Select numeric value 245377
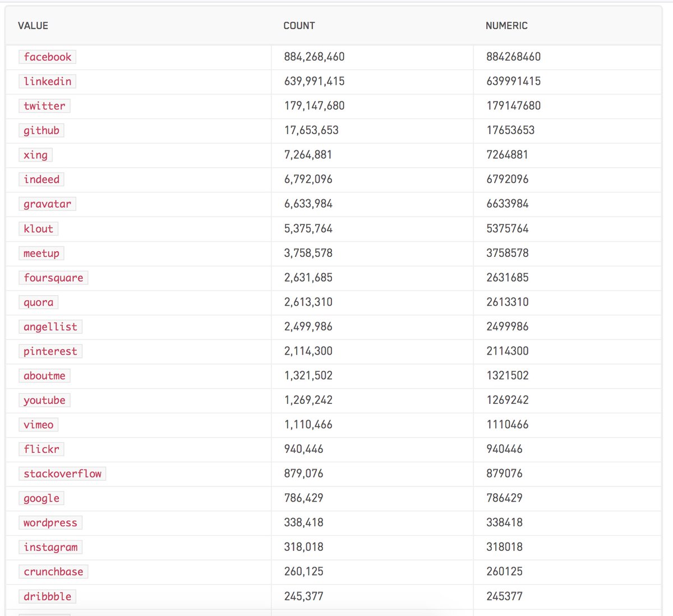Image resolution: width=673 pixels, height=616 pixels. point(504,596)
